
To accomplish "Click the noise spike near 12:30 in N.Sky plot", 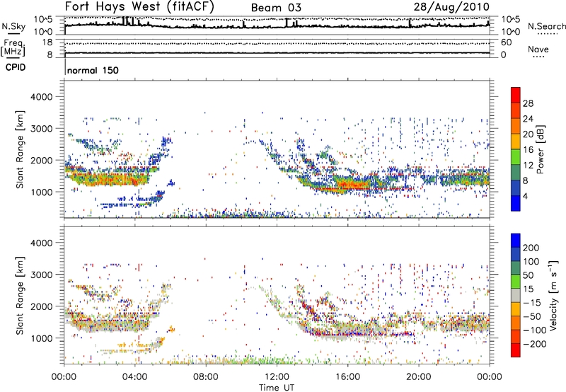I will 287,23.
